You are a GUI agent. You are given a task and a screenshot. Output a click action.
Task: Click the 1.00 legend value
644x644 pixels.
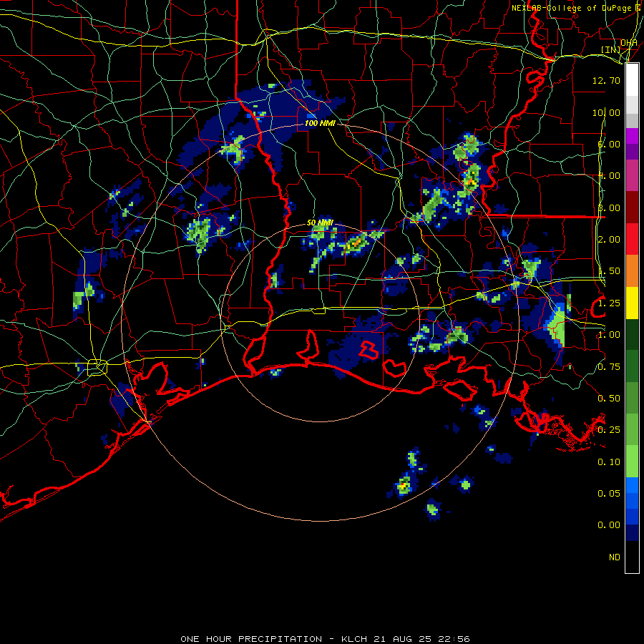click(609, 335)
